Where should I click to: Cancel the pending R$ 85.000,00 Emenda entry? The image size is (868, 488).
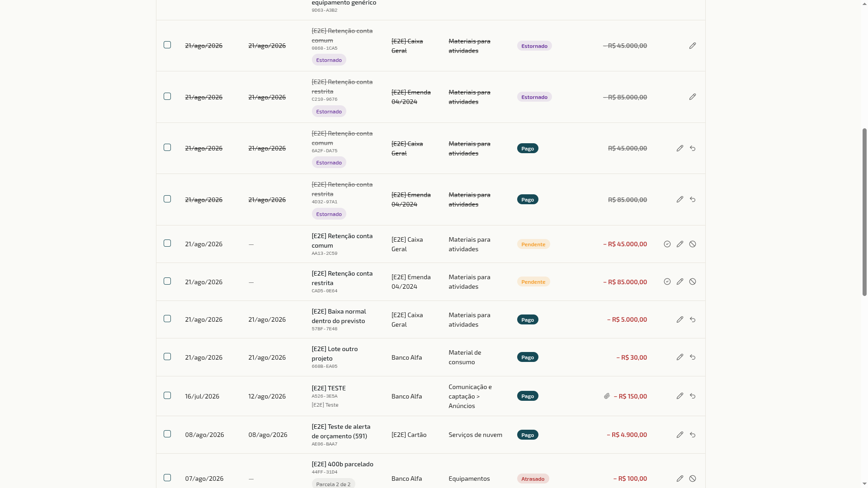(x=693, y=282)
